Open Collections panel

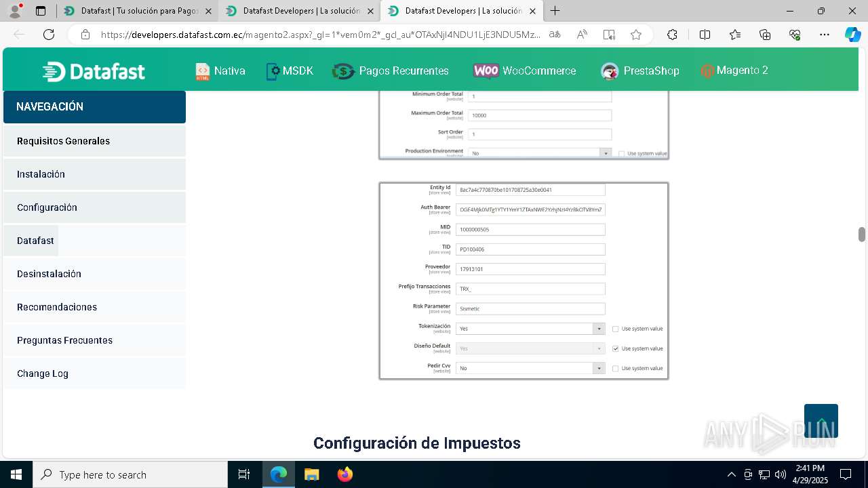click(x=765, y=35)
